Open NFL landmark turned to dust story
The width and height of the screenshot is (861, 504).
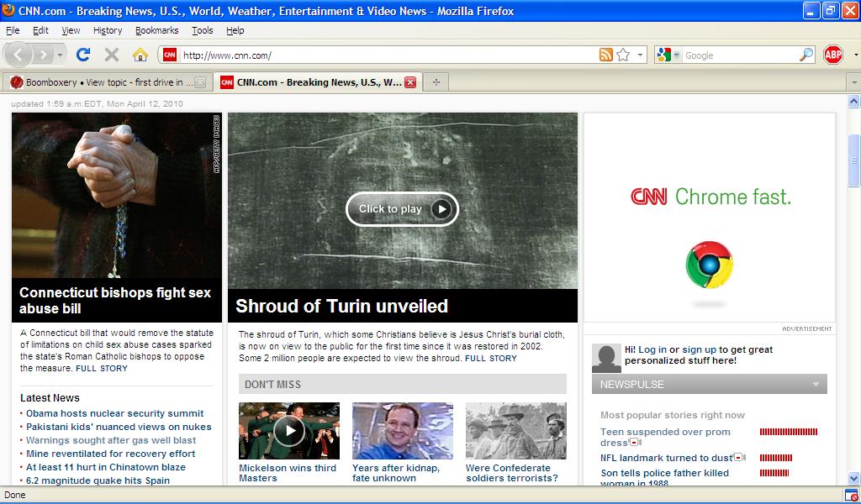click(666, 458)
